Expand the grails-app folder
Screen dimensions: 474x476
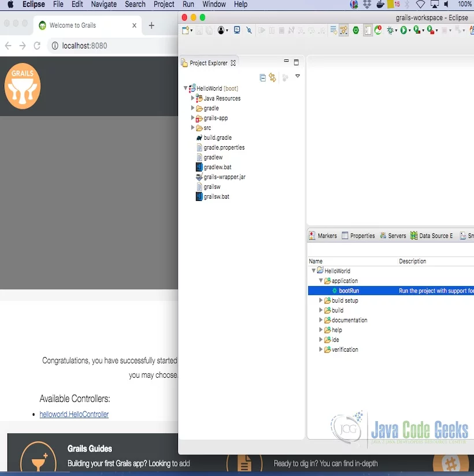tap(192, 118)
